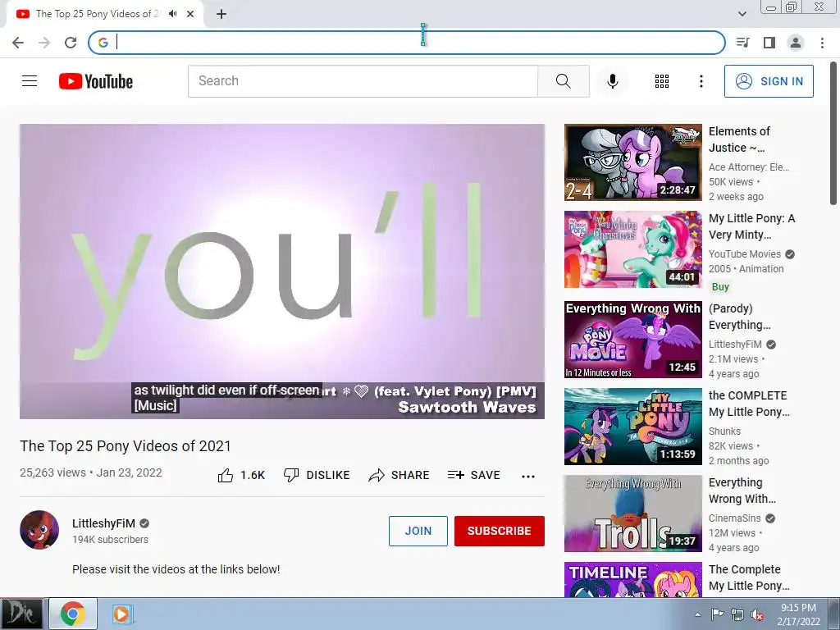Open Everything Wrong With Trolls thumbnail
This screenshot has height=630, width=840.
pyautogui.click(x=632, y=514)
